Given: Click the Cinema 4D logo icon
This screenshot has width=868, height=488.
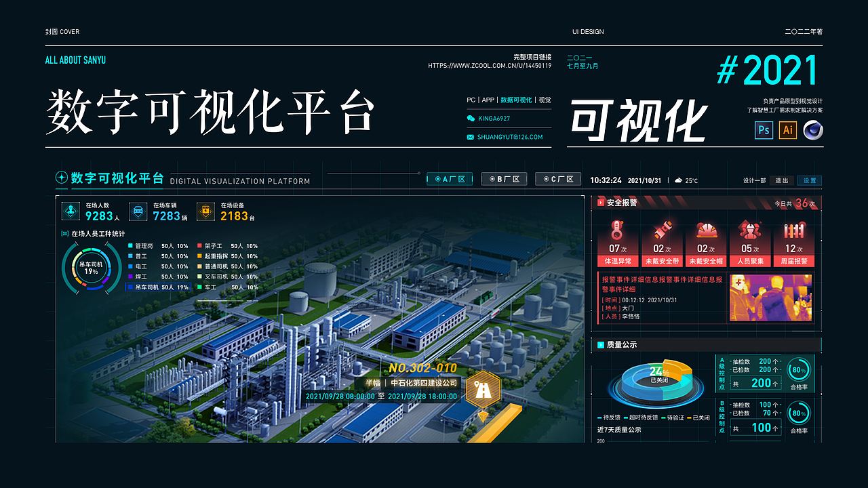Looking at the screenshot, I should tap(812, 129).
